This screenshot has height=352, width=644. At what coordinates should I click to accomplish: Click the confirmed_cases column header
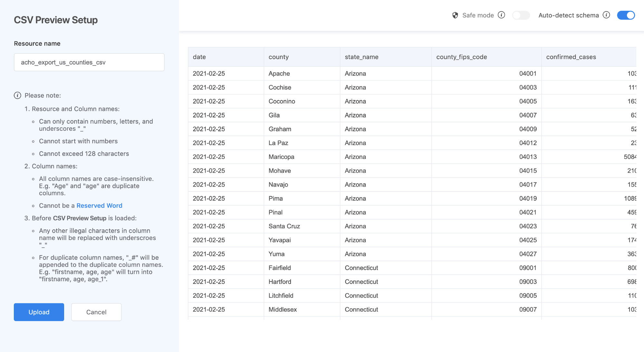tap(571, 57)
